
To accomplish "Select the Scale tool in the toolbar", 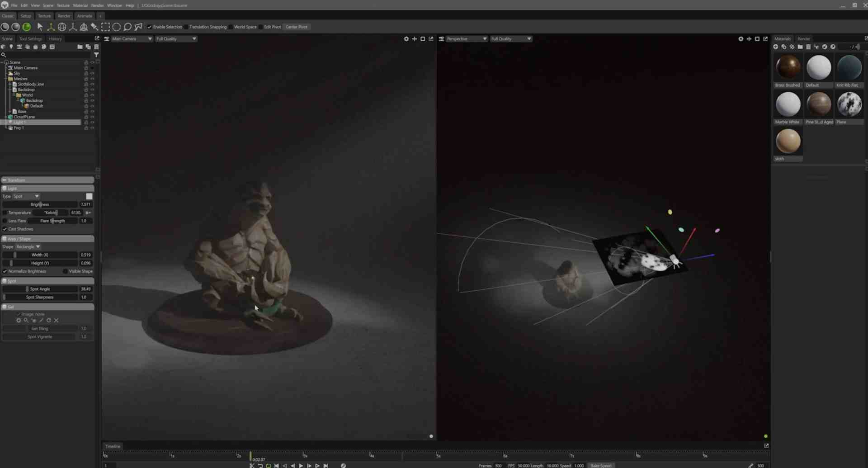I will [x=73, y=27].
